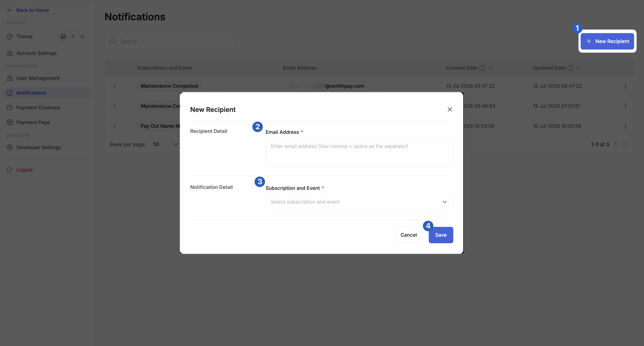The height and width of the screenshot is (346, 644).
Task: Focus the notifications Search field
Action: click(170, 42)
